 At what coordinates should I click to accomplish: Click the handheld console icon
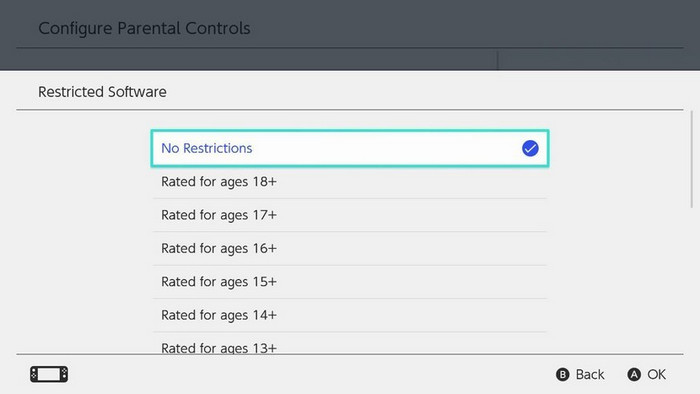[49, 374]
